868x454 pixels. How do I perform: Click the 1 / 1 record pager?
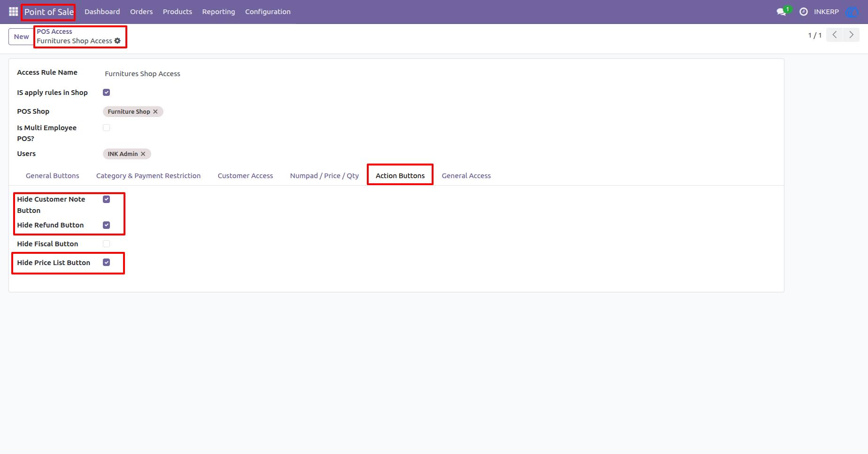815,35
